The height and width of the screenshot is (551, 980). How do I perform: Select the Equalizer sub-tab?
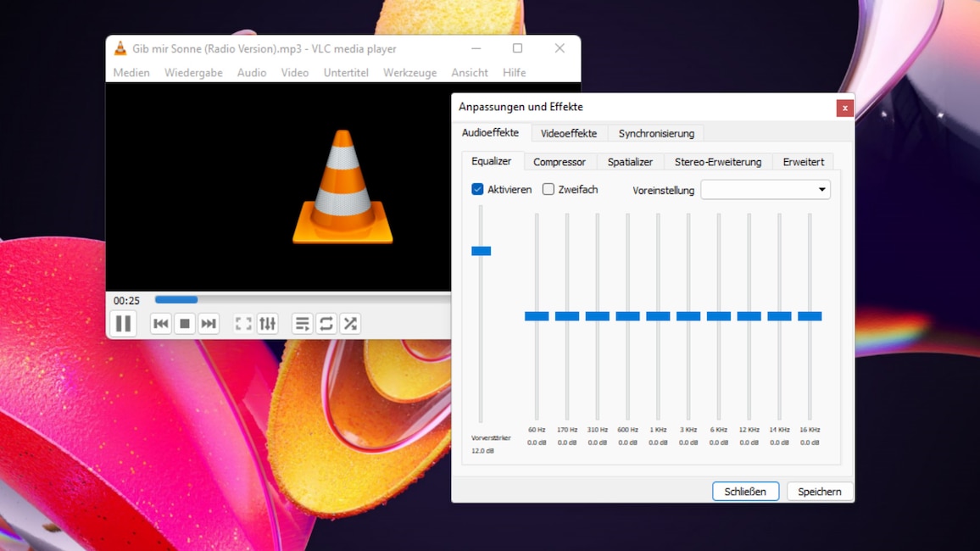point(491,161)
